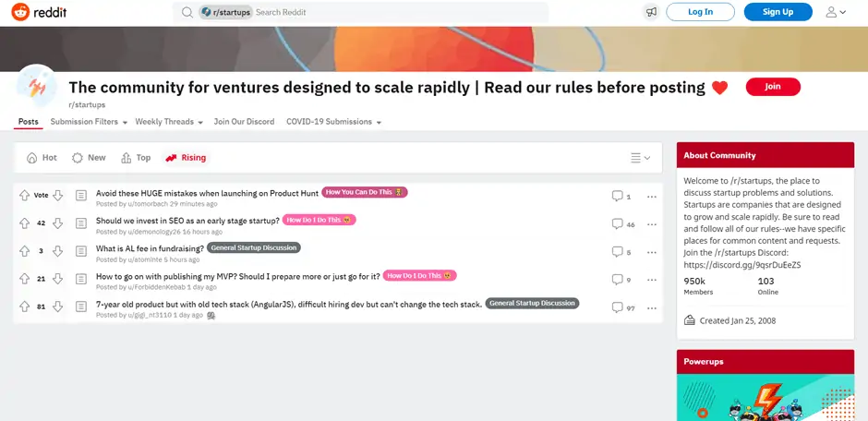Screen dimensions: 868x421
Task: Click the megaphone advertise icon
Action: tap(651, 12)
